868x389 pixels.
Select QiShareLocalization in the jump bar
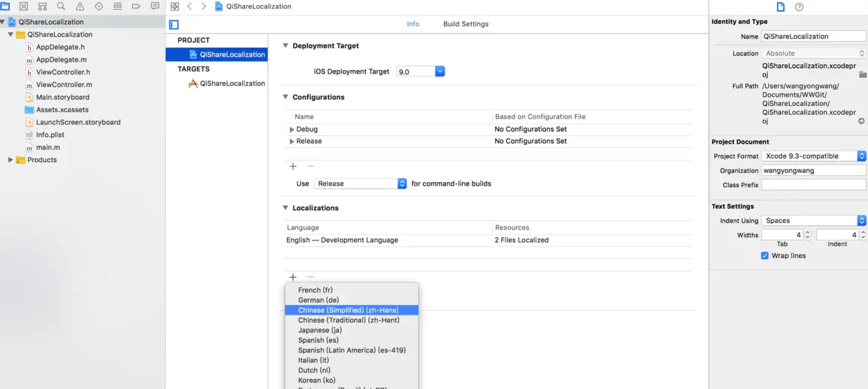(253, 6)
